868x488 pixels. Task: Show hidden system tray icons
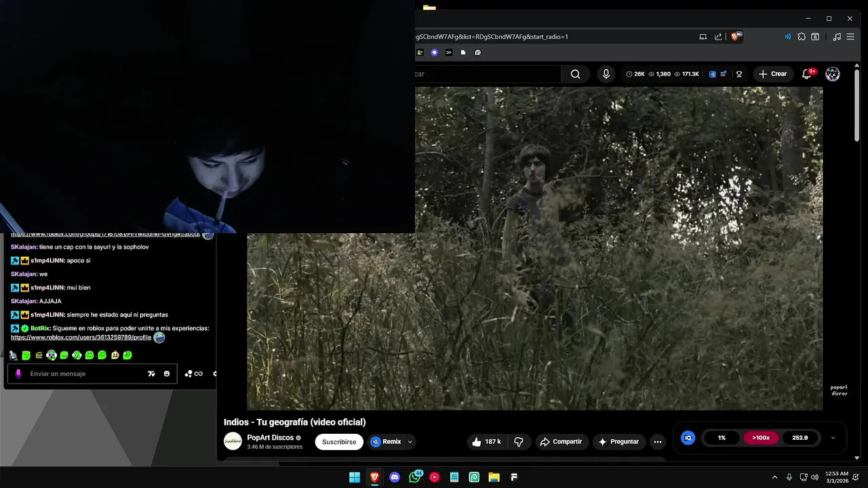coord(774,477)
